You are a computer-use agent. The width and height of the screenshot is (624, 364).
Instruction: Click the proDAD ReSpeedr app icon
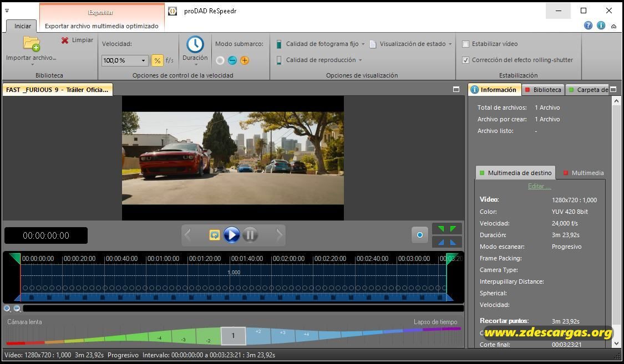tap(173, 11)
